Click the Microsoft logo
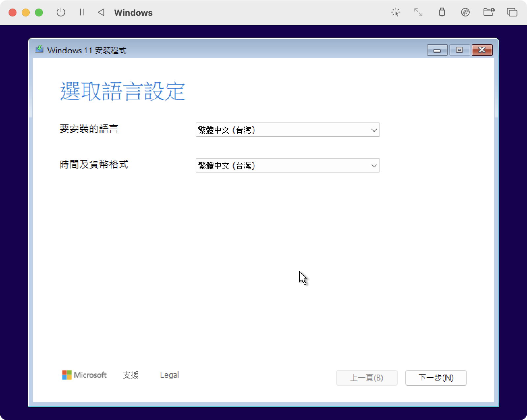This screenshot has height=420, width=527. point(84,375)
